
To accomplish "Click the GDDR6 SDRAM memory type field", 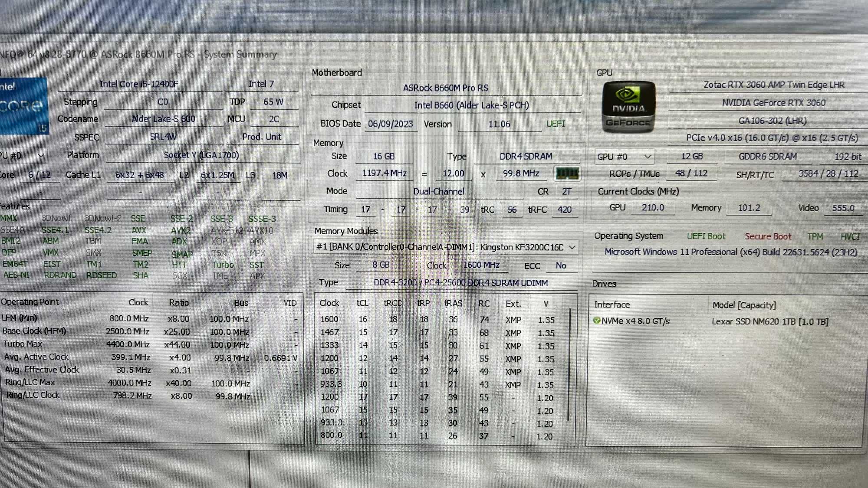I will coord(768,157).
